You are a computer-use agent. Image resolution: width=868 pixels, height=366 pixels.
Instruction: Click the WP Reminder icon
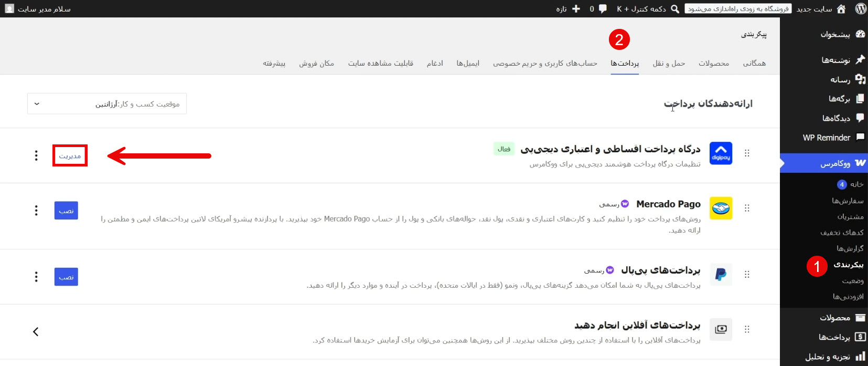(x=860, y=137)
